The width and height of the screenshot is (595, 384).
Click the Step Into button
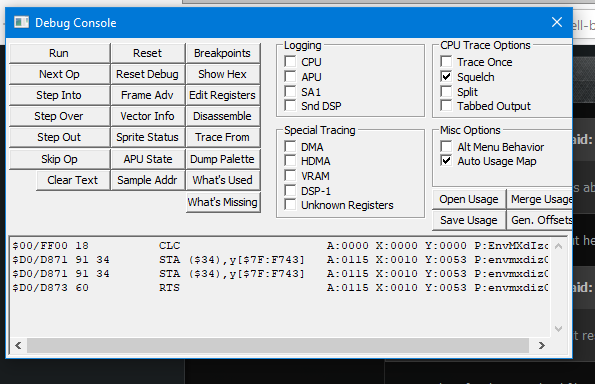click(59, 95)
